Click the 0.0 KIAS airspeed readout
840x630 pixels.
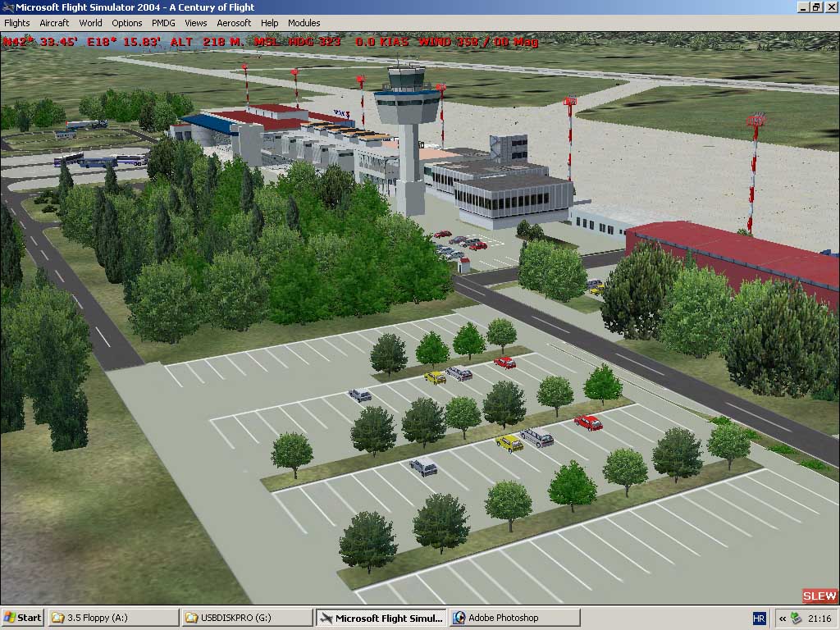tap(382, 42)
